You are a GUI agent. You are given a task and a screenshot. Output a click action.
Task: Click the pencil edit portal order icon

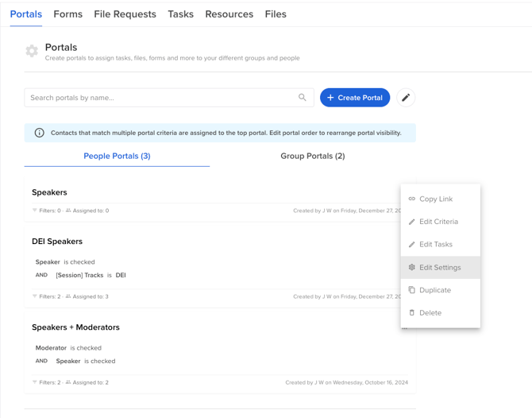406,98
